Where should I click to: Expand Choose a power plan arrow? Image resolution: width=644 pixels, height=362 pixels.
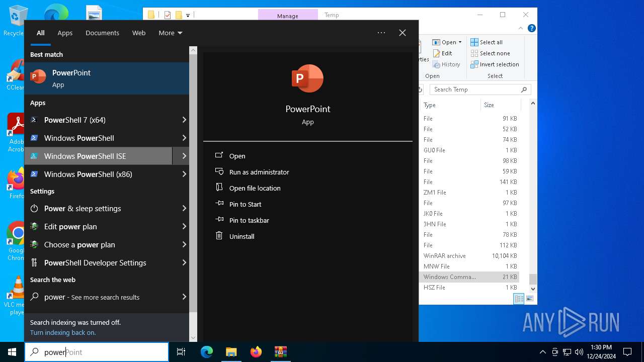pos(184,244)
